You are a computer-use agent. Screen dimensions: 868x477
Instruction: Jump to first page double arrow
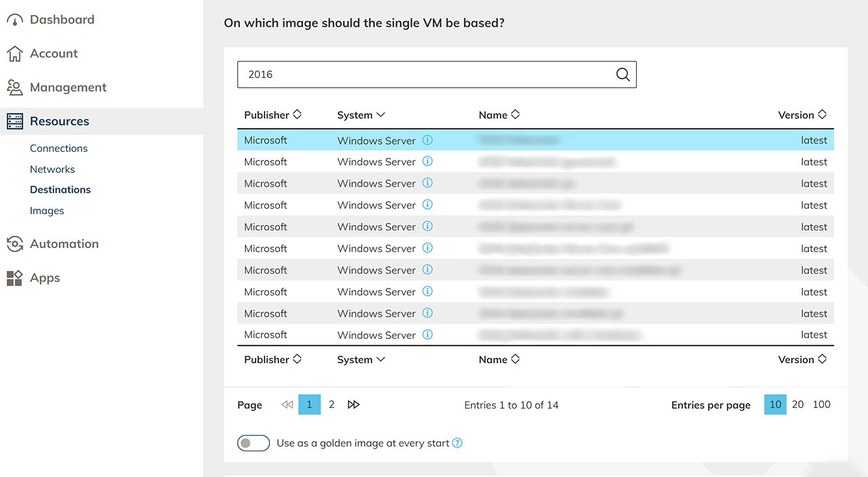pos(287,405)
